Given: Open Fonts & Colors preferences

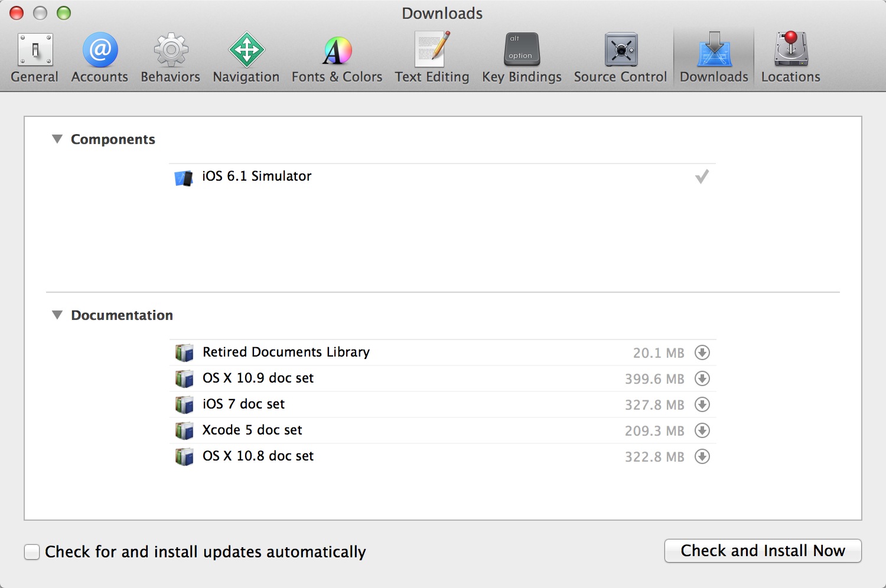Looking at the screenshot, I should 337,58.
